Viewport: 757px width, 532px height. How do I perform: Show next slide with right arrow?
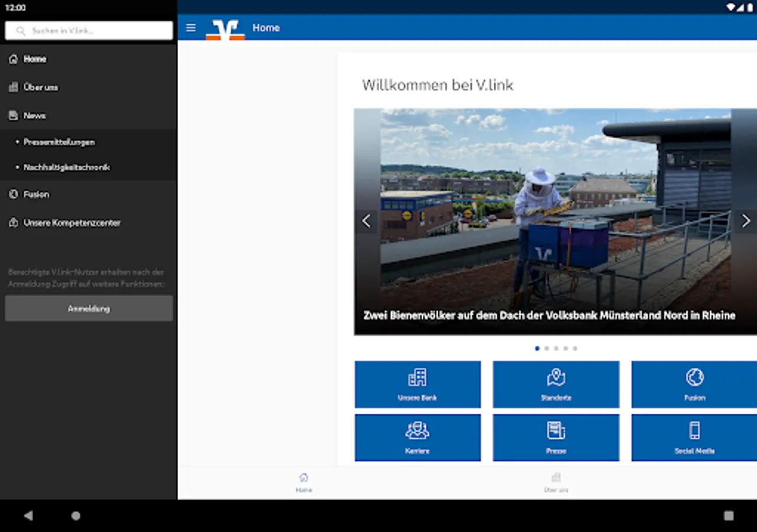tap(746, 221)
